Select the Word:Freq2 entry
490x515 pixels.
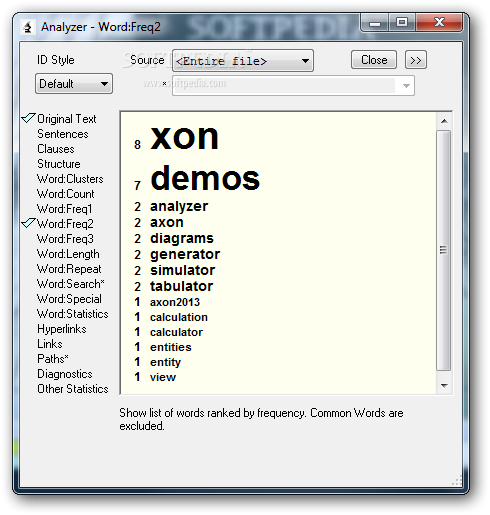[x=65, y=224]
